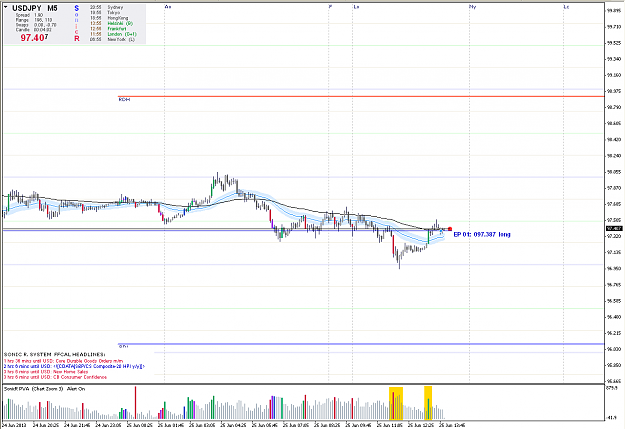The image size is (625, 429).
Task: Click the green London session clock row
Action: pyautogui.click(x=113, y=34)
